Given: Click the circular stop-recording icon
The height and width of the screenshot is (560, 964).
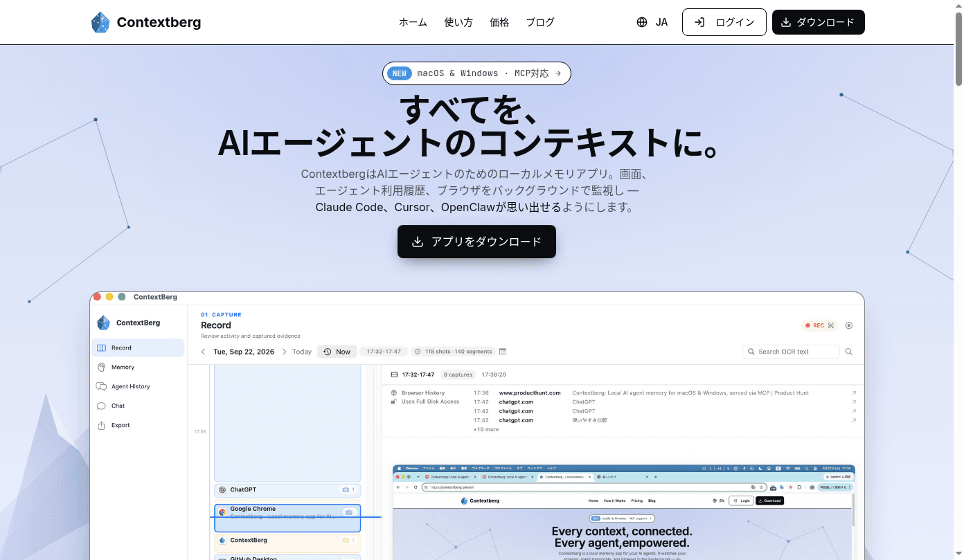Looking at the screenshot, I should (x=849, y=325).
